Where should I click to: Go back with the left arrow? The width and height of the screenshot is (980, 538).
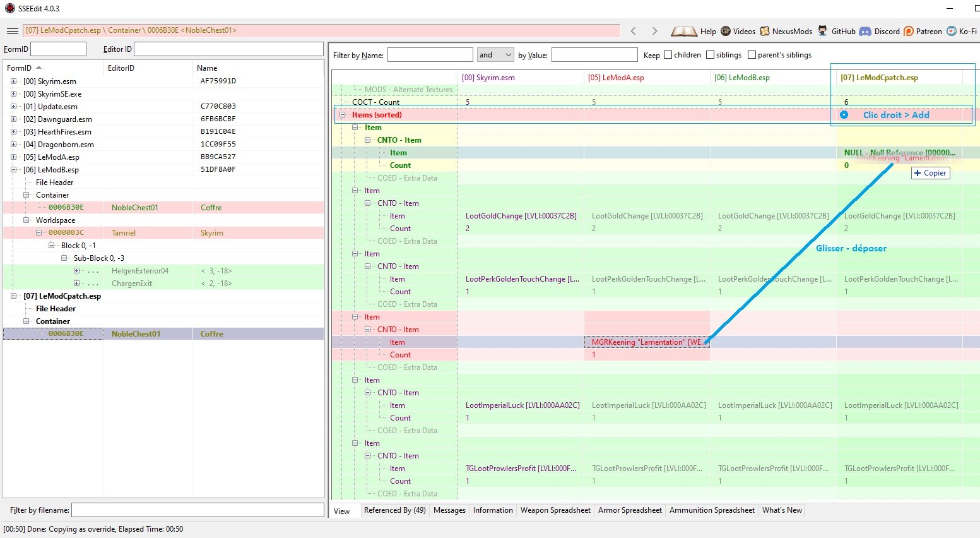click(x=633, y=31)
